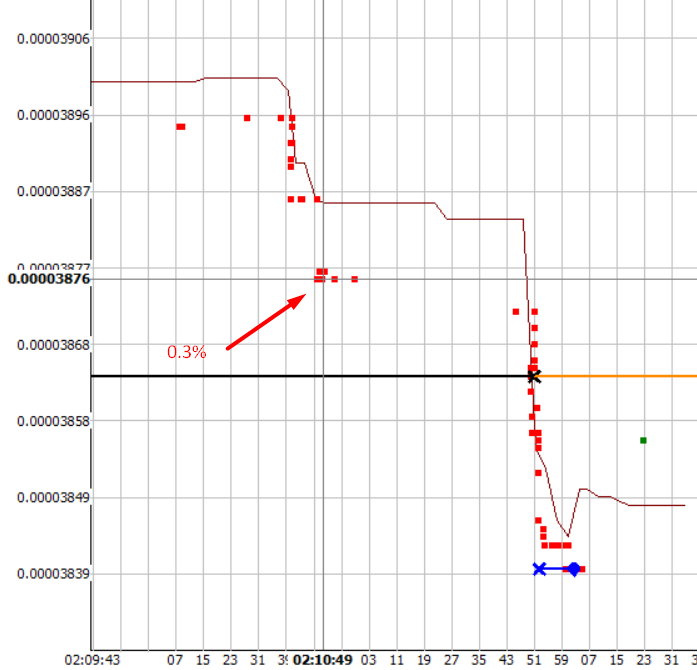This screenshot has width=697, height=670.
Task: Click the 51 seconds time axis label
Action: pyautogui.click(x=534, y=660)
